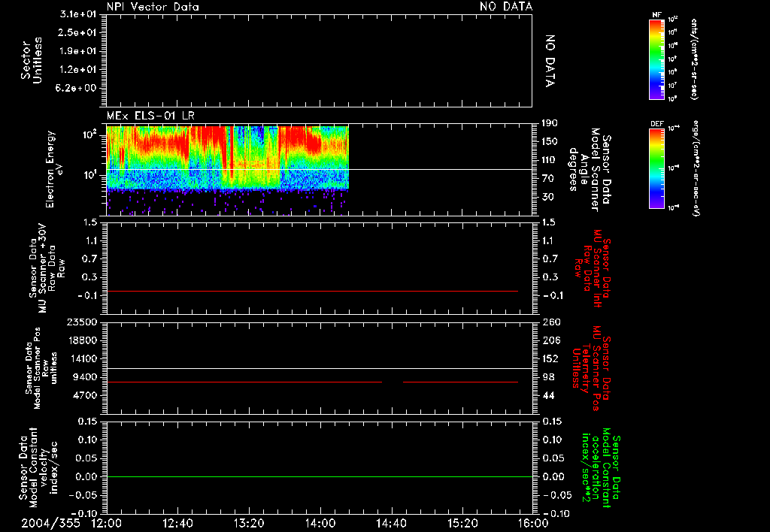Click the green line in the velocity panel

pos(319,476)
